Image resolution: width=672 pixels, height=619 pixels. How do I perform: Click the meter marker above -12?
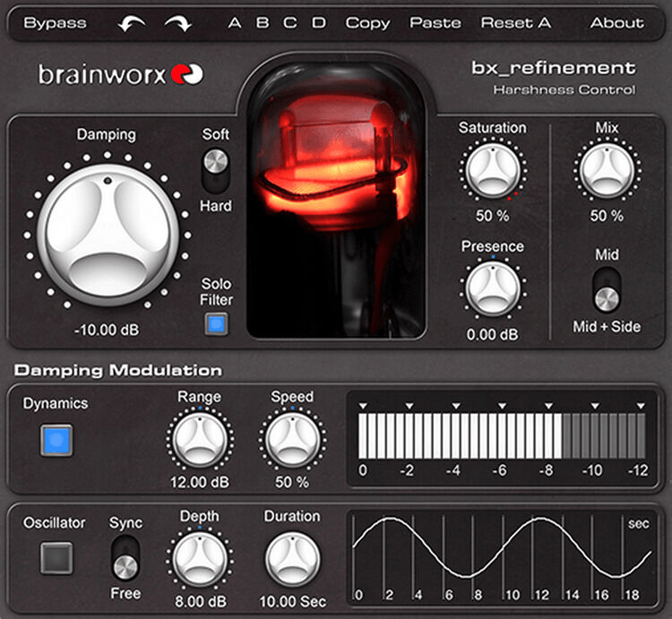point(641,405)
